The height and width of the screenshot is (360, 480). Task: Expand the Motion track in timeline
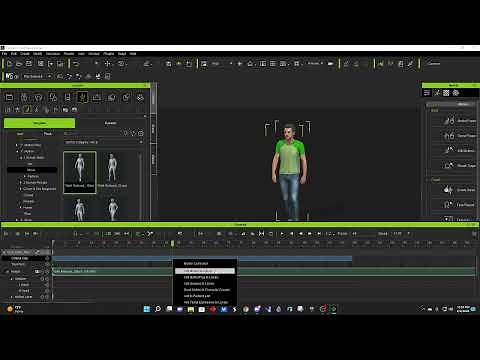tap(8, 272)
